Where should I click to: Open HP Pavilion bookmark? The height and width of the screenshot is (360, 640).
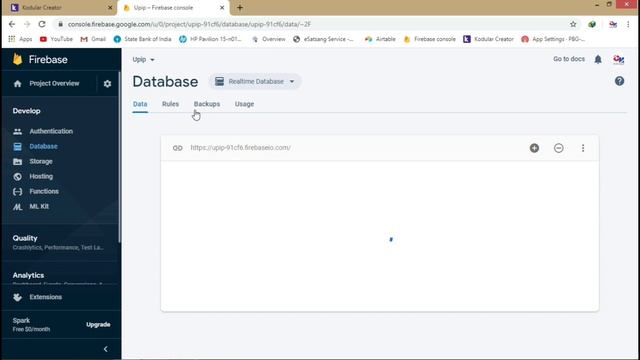click(x=211, y=39)
